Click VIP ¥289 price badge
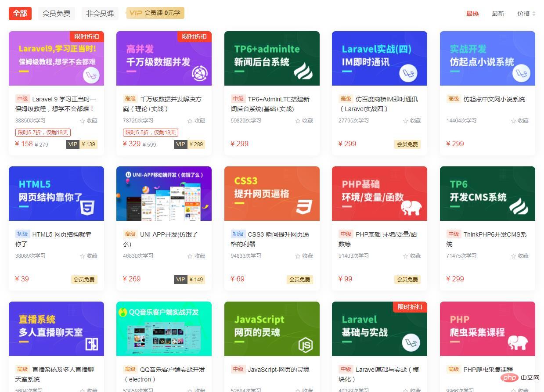 [x=190, y=144]
